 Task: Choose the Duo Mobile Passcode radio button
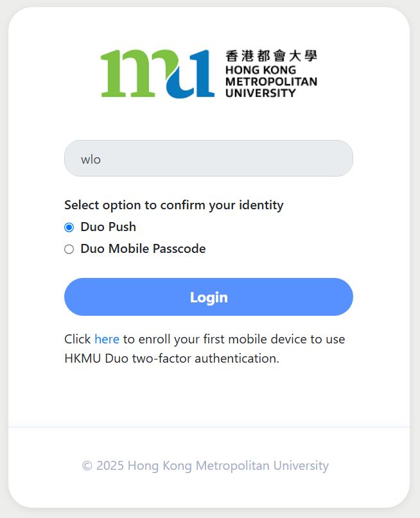pyautogui.click(x=69, y=249)
